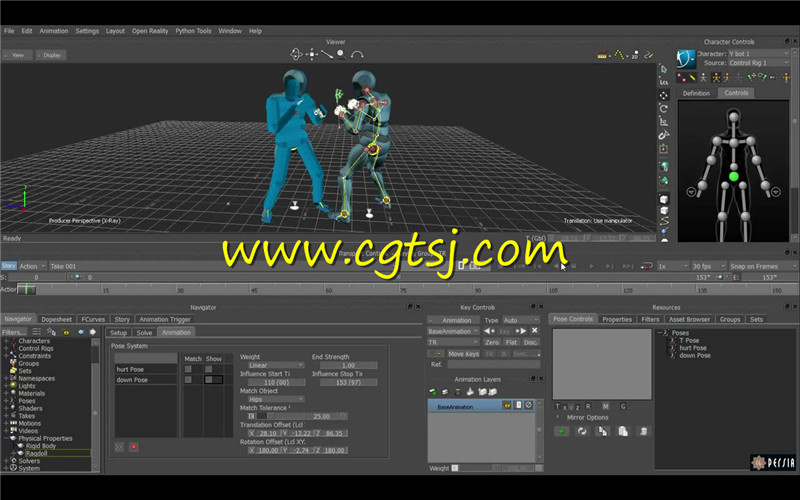
Task: Toggle Match checkbox for hurt Pose
Action: click(188, 369)
